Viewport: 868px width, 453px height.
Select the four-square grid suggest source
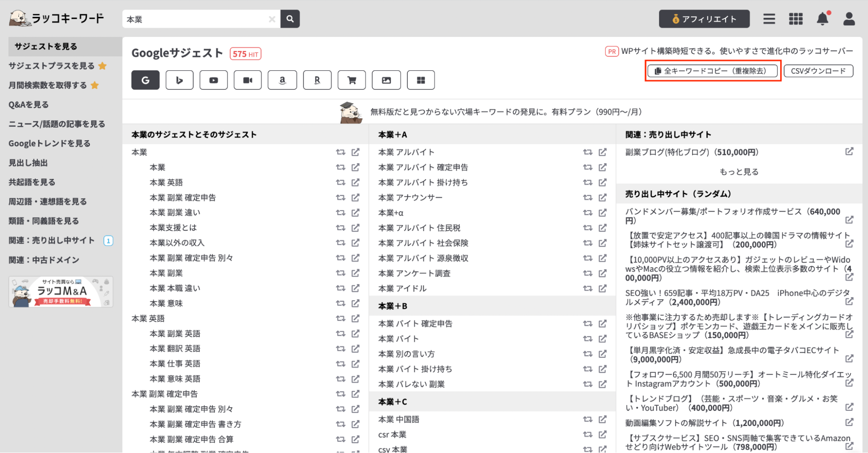421,80
